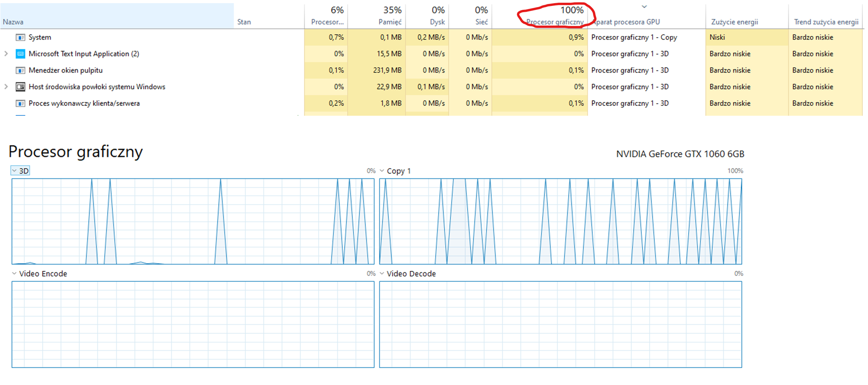Expand the Microsoft Text Input Application row
This screenshot has width=868, height=385.
click(x=6, y=54)
